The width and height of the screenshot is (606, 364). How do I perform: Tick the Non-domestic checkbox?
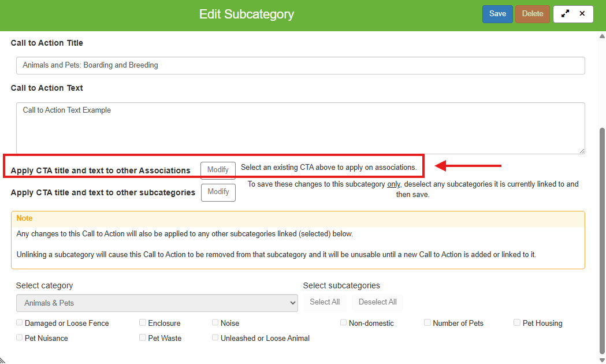(x=344, y=323)
